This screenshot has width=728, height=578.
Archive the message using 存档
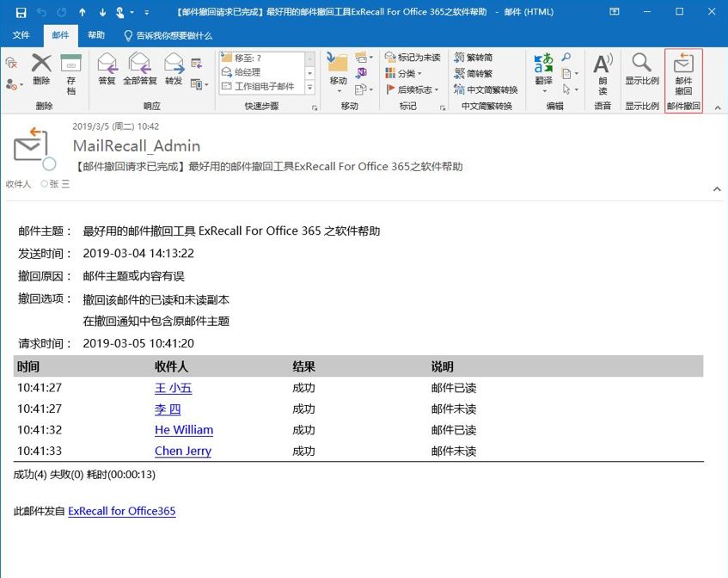pyautogui.click(x=70, y=74)
